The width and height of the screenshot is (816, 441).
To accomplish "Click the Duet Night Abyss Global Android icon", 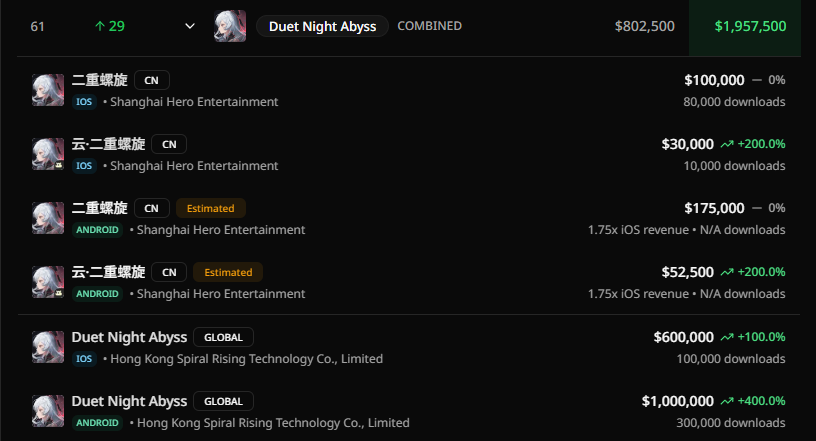I will (x=48, y=411).
